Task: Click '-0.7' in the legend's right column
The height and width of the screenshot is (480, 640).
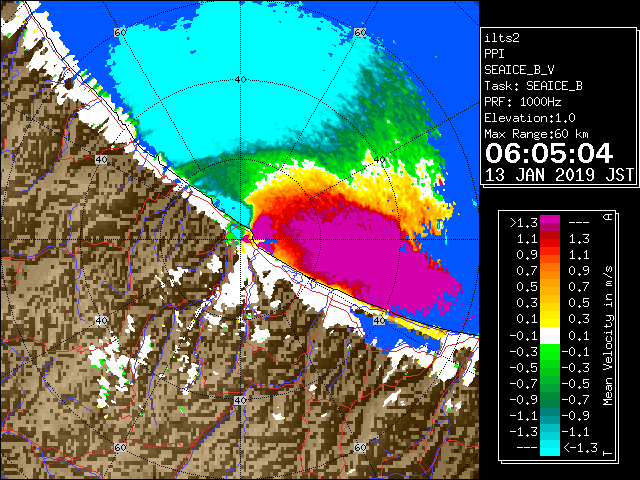Action: (576, 400)
